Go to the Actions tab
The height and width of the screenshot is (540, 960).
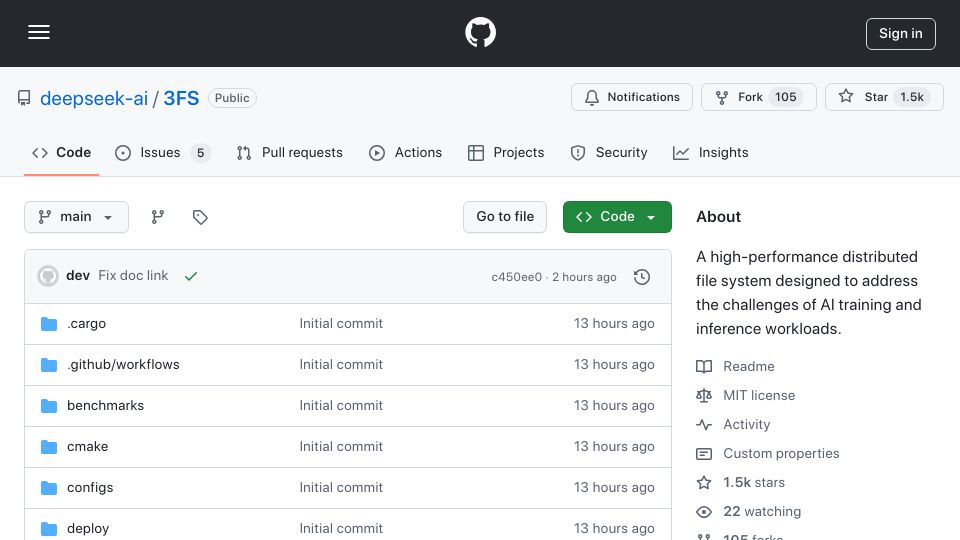405,152
